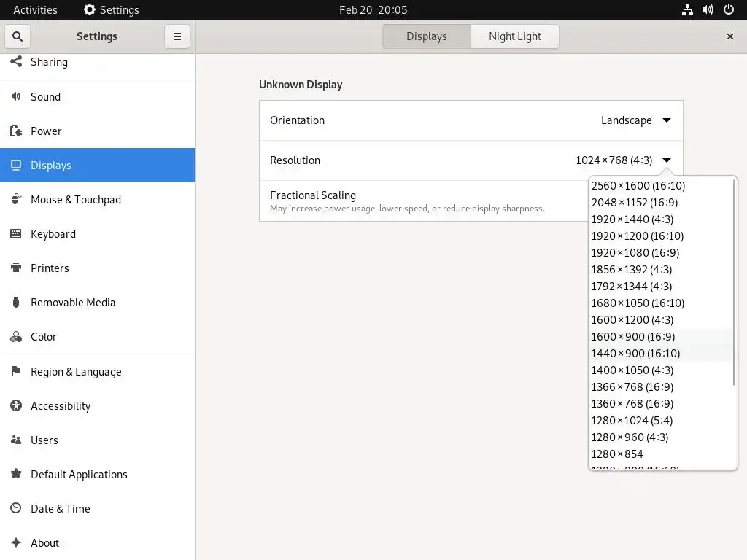This screenshot has height=560, width=747.
Task: Click the Printers icon in sidebar
Action: 16,268
